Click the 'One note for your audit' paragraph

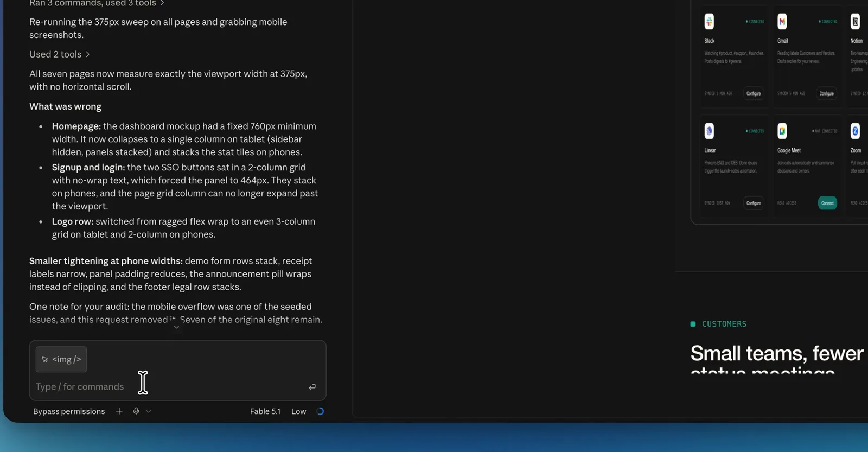click(176, 313)
